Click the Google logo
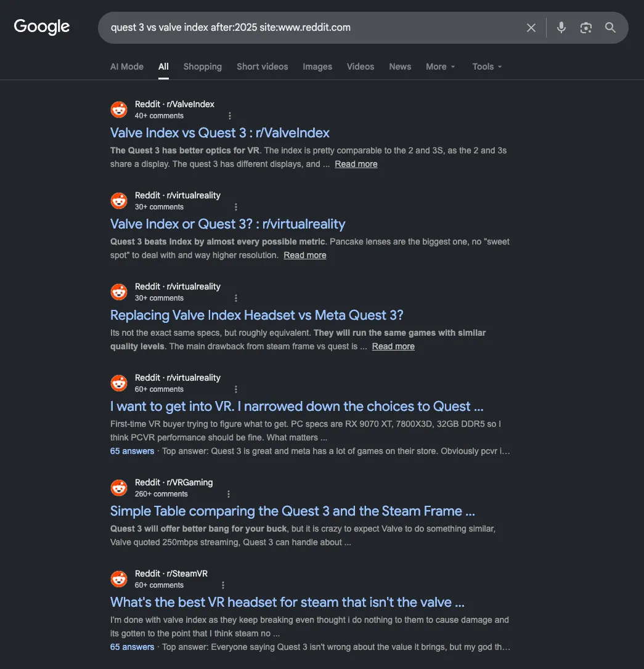 click(41, 27)
